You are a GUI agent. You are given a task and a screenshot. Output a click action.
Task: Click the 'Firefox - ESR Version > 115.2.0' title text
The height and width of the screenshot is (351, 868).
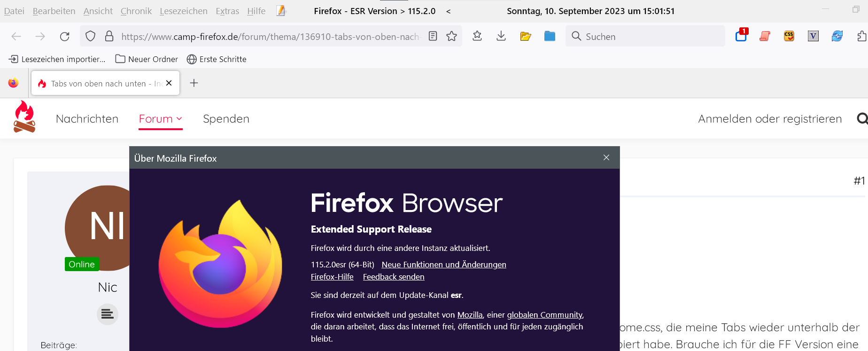pos(375,11)
